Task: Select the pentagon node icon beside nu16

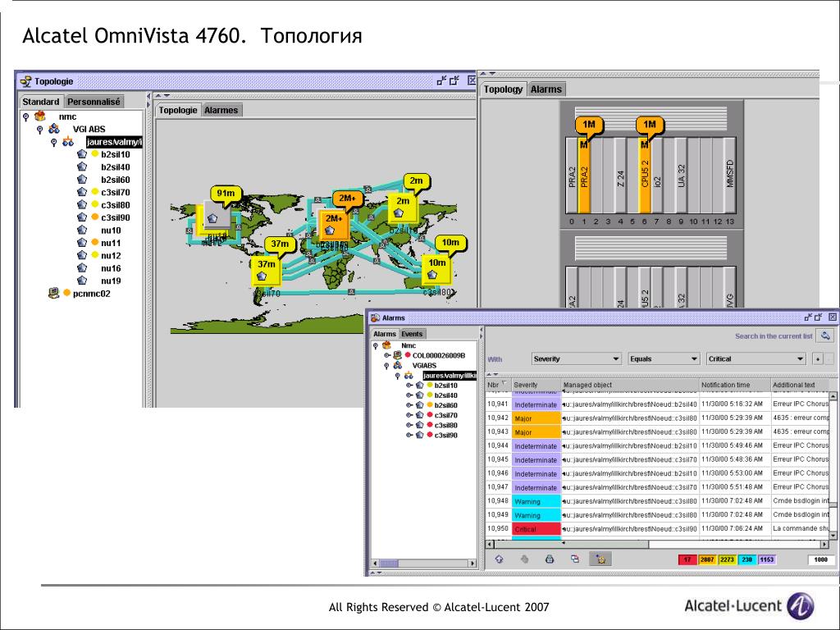Action: coord(82,268)
